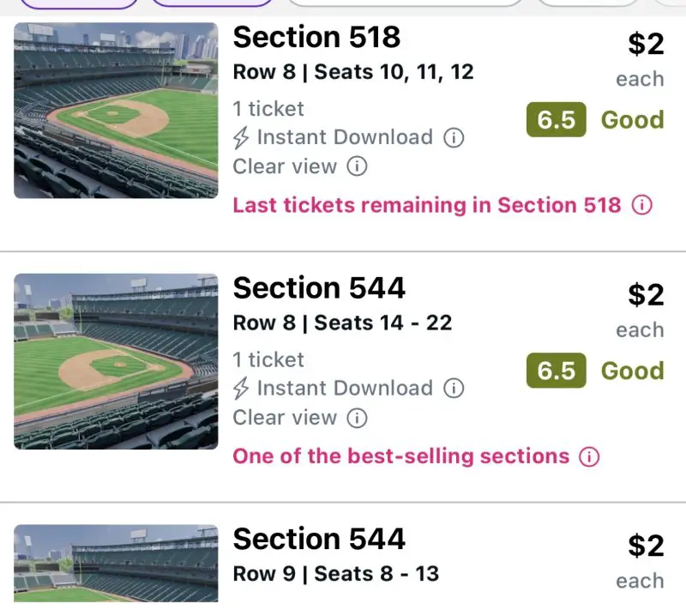
Task: Click lightning bolt icon in Section 544 Row 8 listing
Action: click(242, 389)
